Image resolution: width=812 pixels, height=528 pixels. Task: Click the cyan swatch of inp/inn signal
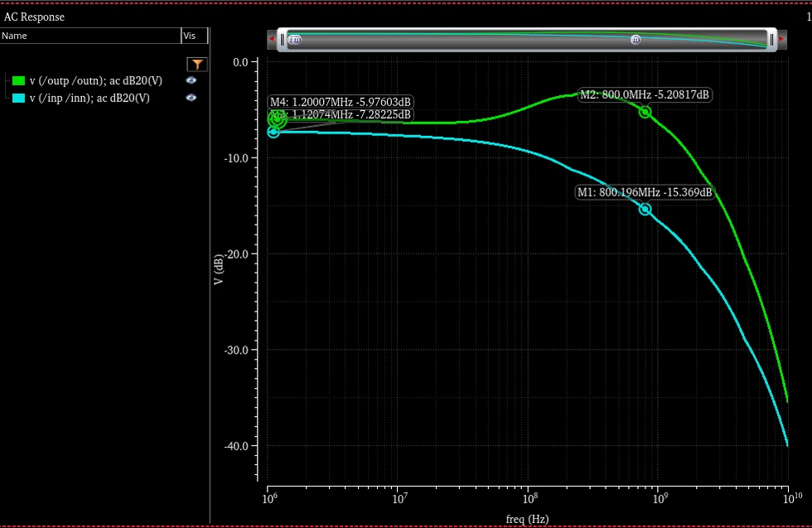[x=18, y=98]
